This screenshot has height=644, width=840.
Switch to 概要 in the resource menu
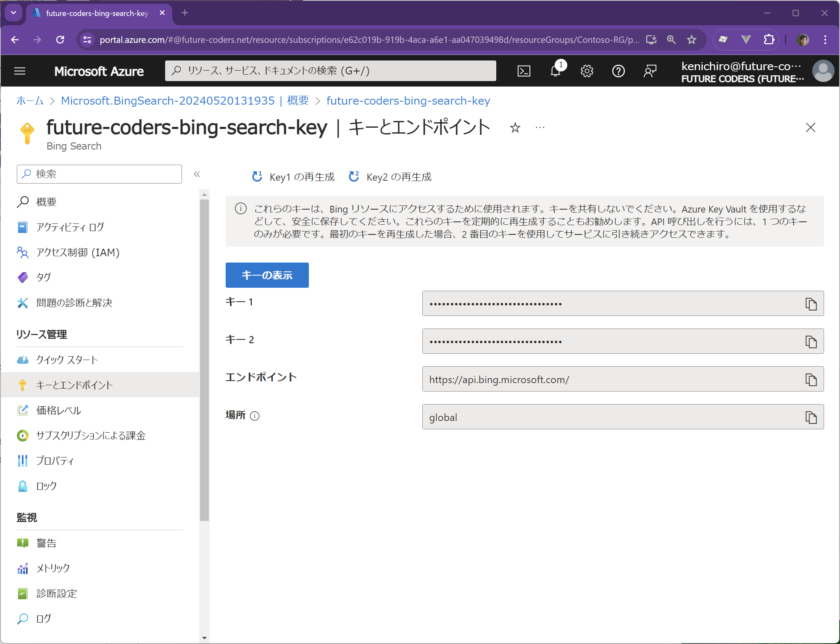45,201
